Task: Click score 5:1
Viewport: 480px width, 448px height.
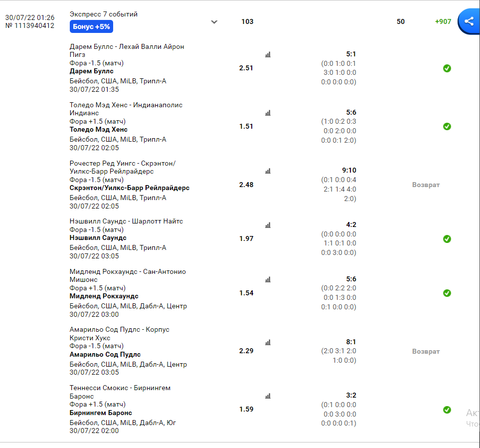Action: coord(351,54)
